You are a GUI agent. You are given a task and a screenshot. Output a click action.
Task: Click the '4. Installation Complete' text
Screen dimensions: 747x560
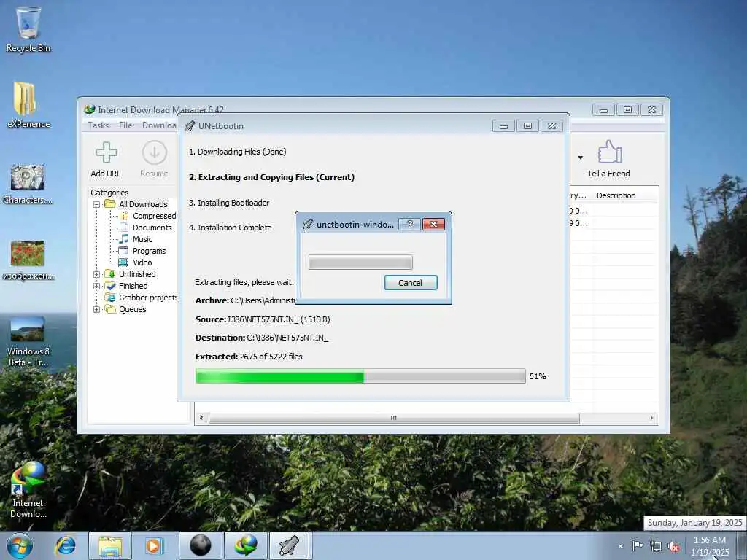(230, 227)
